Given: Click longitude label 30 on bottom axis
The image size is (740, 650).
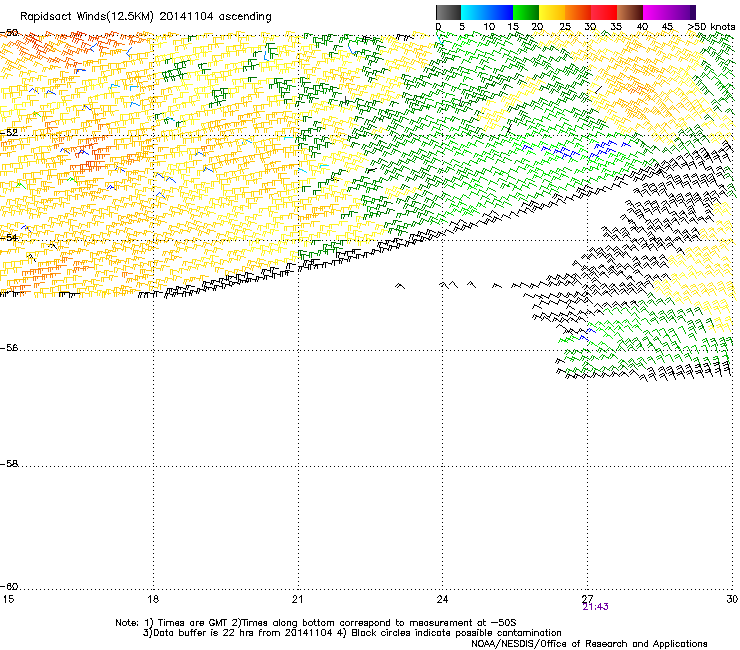Looking at the screenshot, I should pyautogui.click(x=732, y=599).
